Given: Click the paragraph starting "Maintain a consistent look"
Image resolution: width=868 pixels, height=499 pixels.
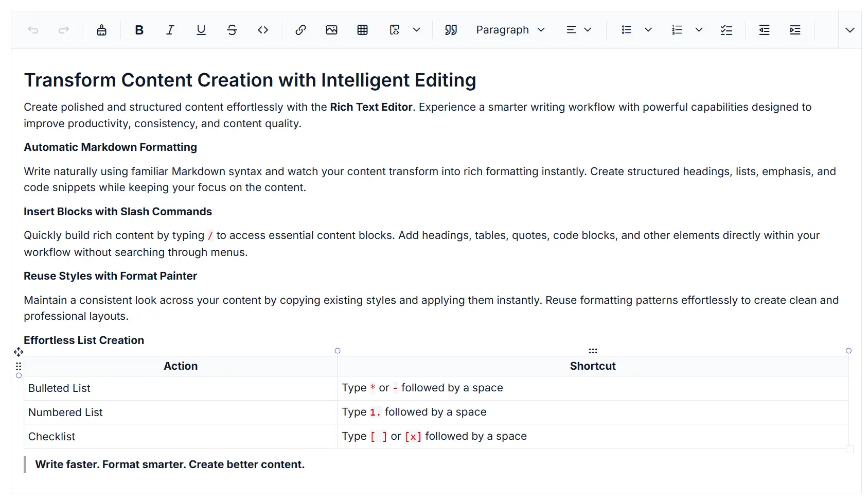Looking at the screenshot, I should tap(431, 308).
